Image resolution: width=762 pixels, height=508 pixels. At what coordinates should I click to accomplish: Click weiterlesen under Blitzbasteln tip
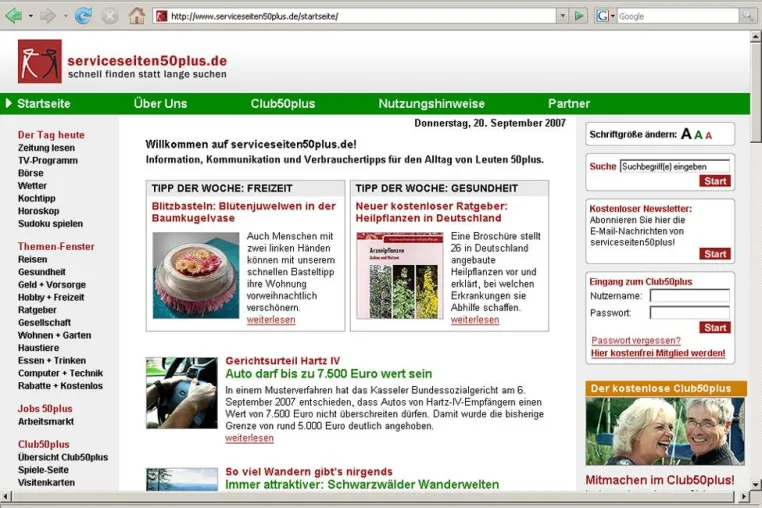271,320
